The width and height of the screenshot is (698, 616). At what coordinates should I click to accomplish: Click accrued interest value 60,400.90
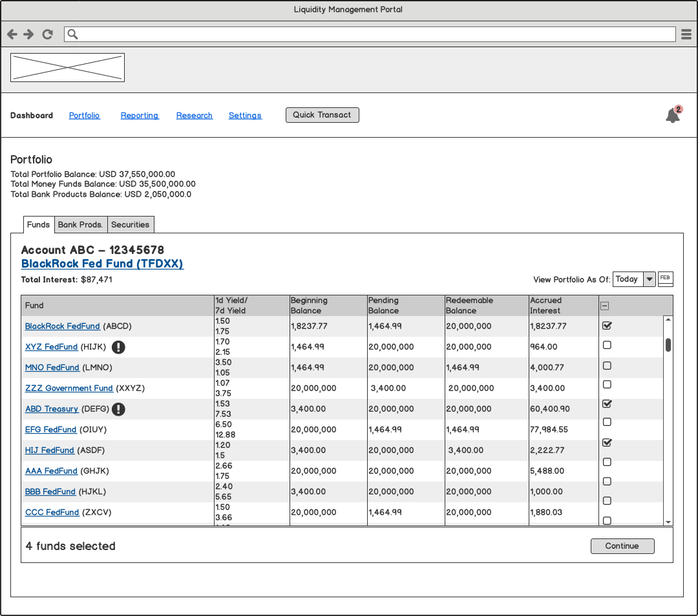[x=550, y=409]
